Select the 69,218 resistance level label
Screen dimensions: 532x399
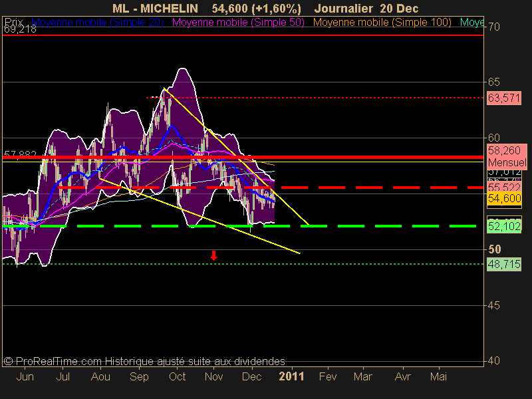click(x=20, y=29)
